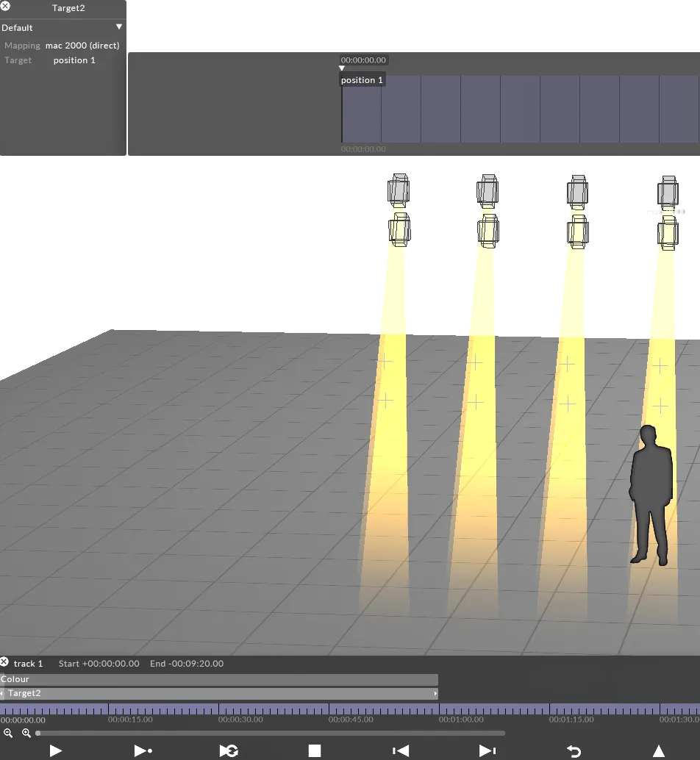700x760 pixels.
Task: Select the Target2 layer bar
Action: pos(218,694)
